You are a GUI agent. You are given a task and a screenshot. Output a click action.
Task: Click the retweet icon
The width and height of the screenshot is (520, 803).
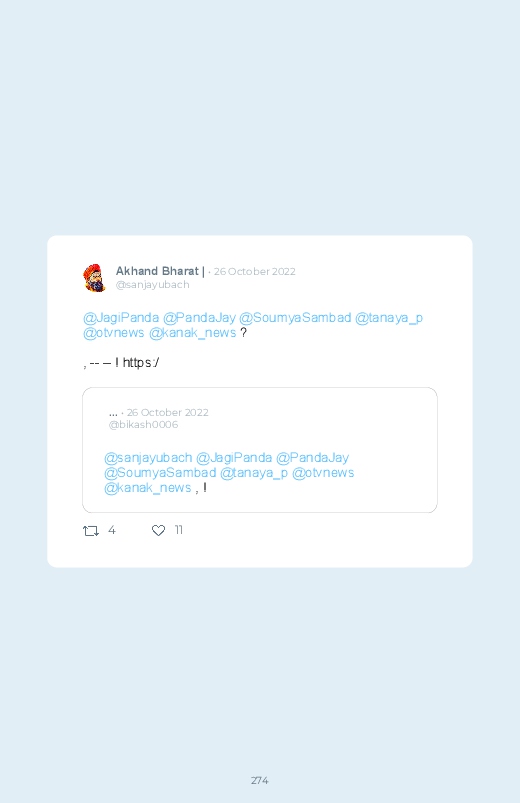tap(91, 531)
